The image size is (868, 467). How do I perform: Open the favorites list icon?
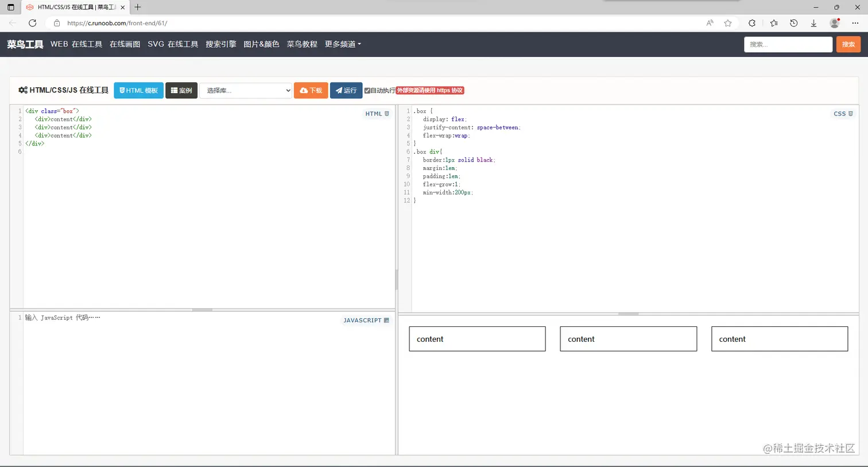coord(774,23)
